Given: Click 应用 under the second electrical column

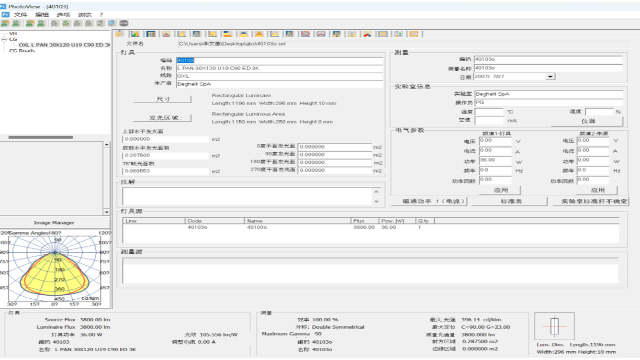Looking at the screenshot, I should click(597, 190).
